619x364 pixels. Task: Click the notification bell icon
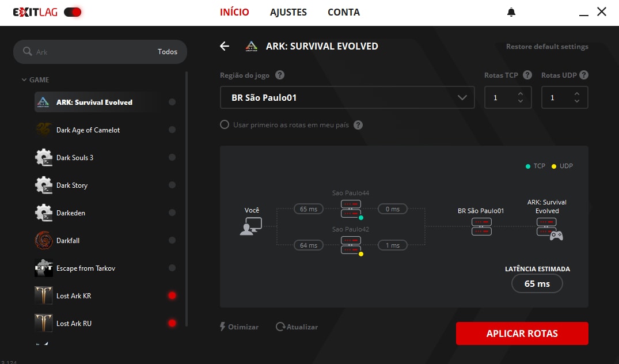511,12
